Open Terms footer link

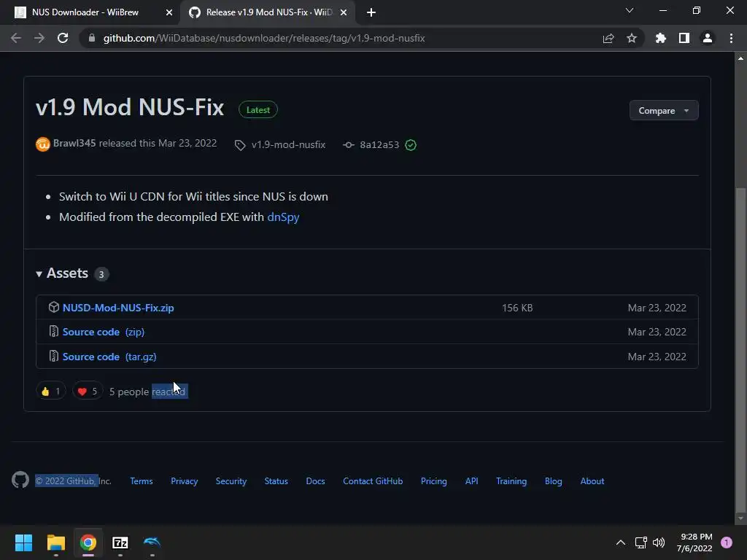coord(142,481)
